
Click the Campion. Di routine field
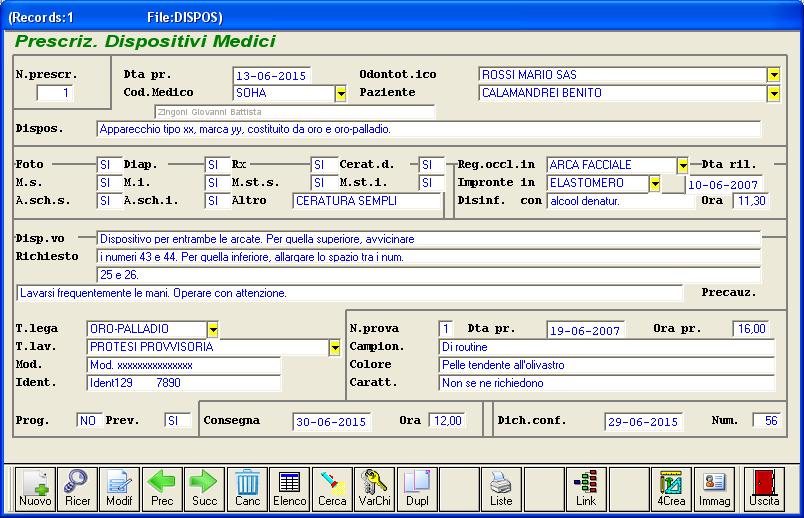point(607,347)
